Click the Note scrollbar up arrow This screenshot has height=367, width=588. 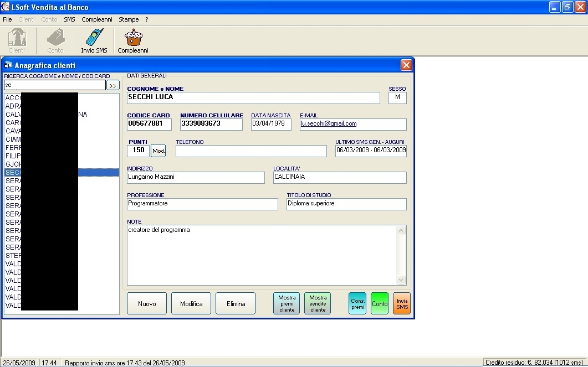[x=401, y=231]
